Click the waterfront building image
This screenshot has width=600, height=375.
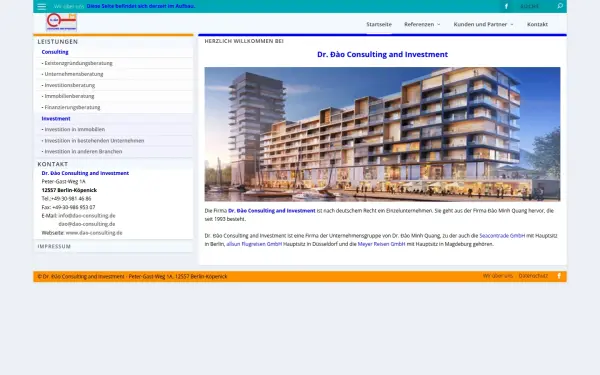tap(382, 134)
